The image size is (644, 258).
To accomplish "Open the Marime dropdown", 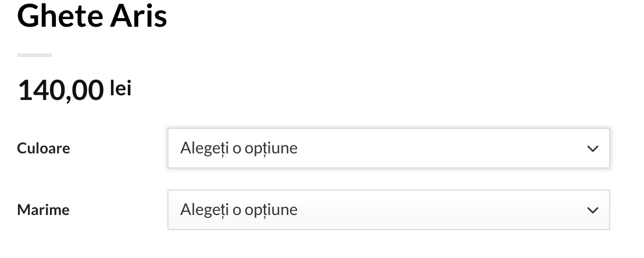I will (388, 210).
